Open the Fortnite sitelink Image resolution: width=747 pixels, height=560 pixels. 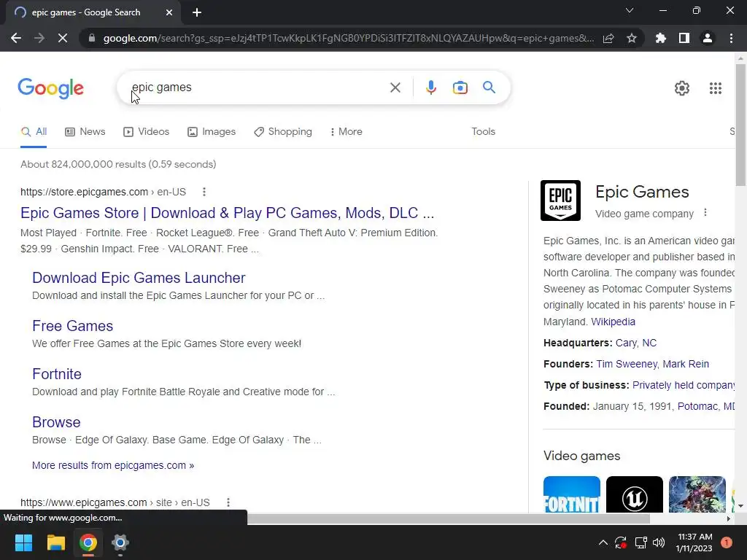57,374
